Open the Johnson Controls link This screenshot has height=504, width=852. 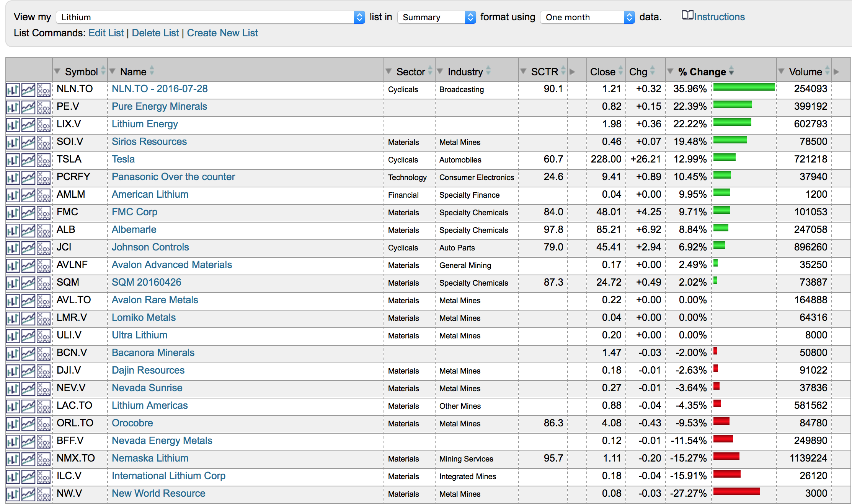150,247
